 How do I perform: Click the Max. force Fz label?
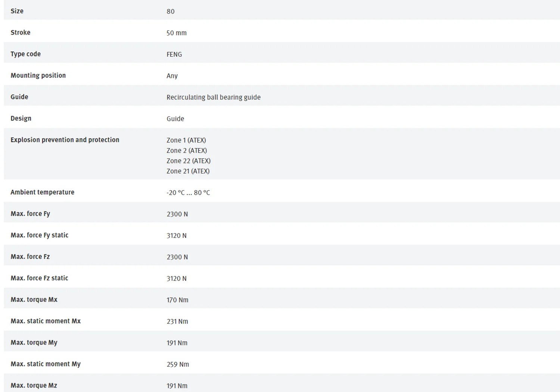[30, 257]
